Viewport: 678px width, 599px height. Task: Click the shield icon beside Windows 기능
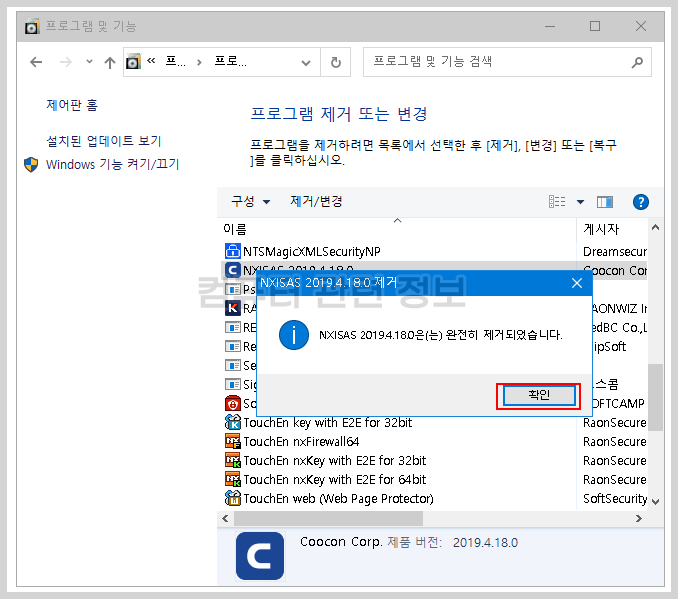coord(31,164)
